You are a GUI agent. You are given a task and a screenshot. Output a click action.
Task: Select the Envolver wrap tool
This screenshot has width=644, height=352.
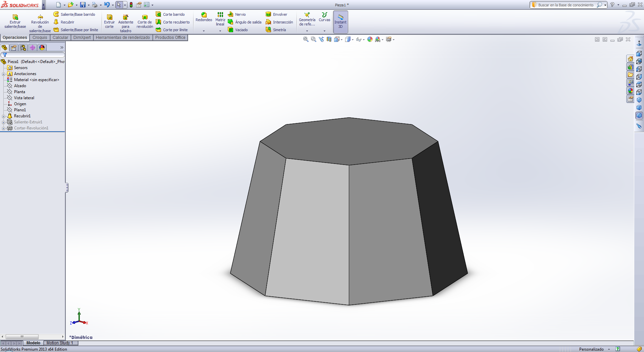coord(276,14)
